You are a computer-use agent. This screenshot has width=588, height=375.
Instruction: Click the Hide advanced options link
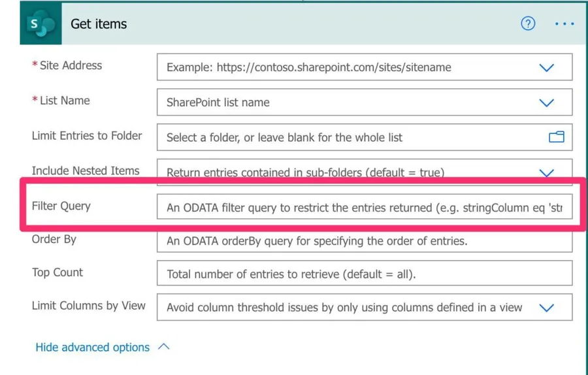pos(92,348)
